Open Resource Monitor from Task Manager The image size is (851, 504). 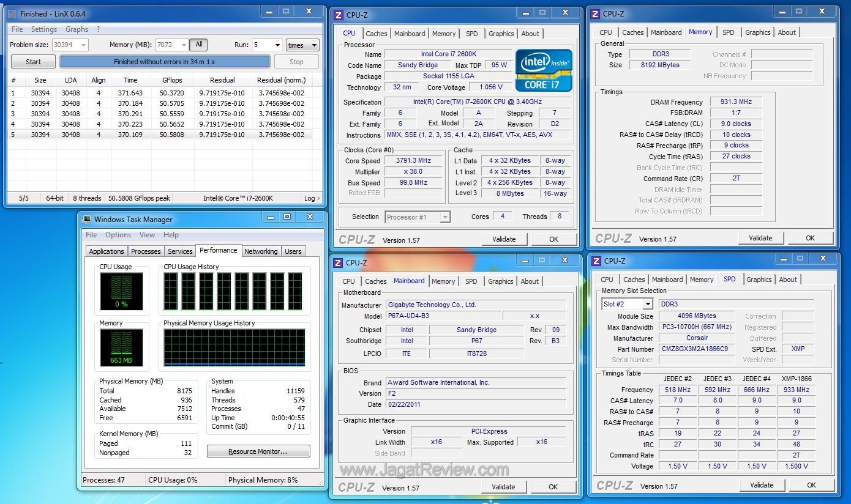258,451
